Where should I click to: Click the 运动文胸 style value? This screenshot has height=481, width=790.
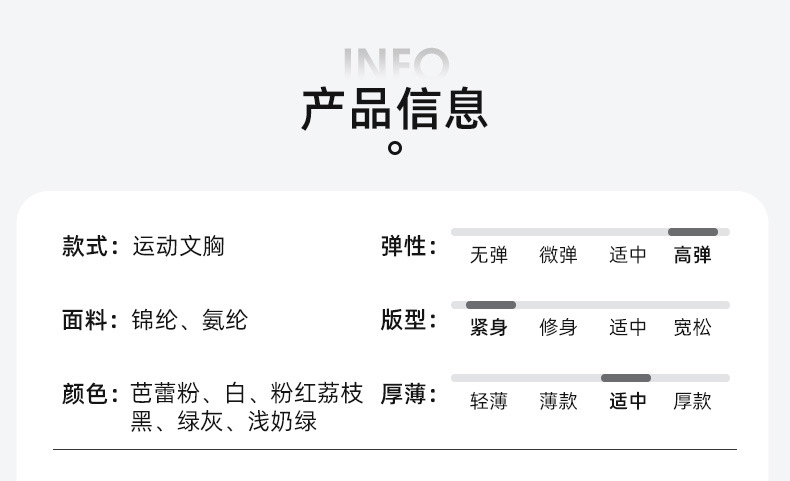178,246
